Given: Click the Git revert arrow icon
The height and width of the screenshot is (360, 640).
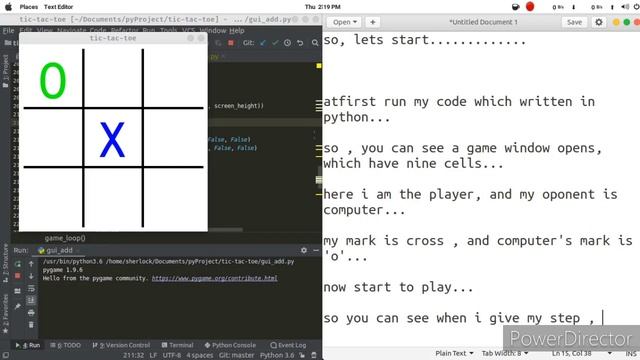Looking at the screenshot, I should [300, 42].
